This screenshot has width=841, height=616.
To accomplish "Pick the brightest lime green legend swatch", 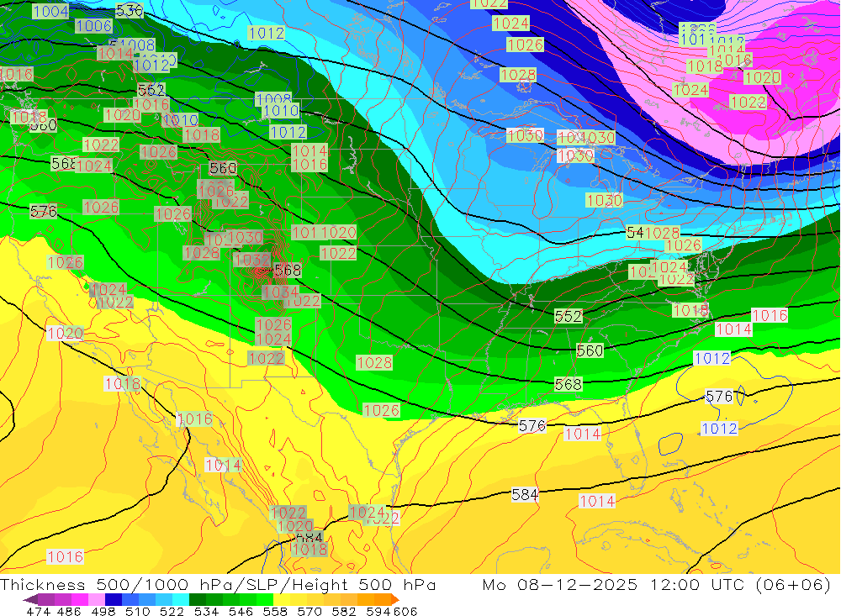I will click(x=265, y=599).
